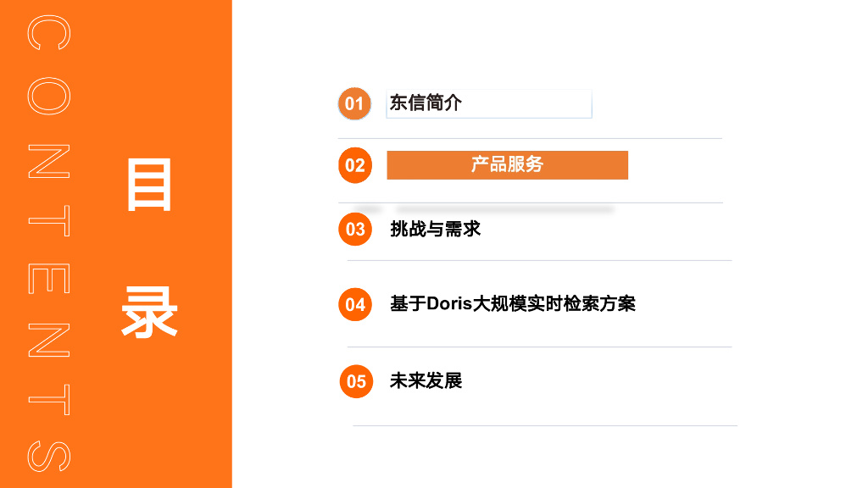Click the orange 01 number circle

[354, 103]
